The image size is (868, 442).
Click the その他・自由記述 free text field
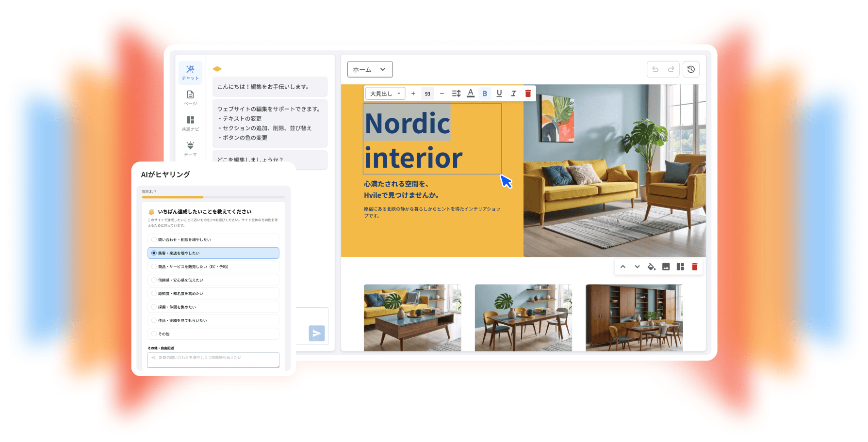[213, 360]
